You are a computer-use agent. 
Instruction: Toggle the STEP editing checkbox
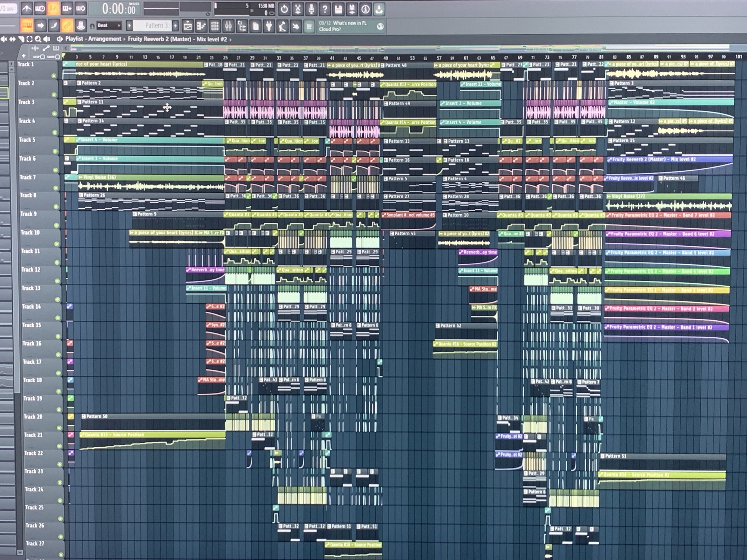tap(42, 57)
